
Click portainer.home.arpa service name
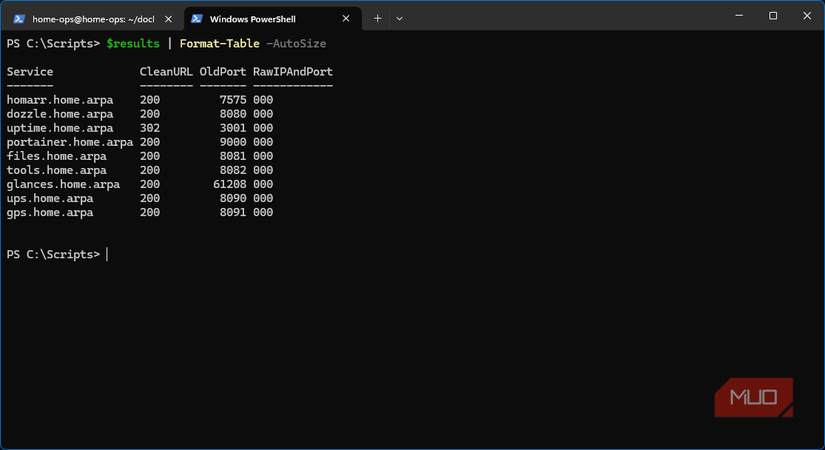(x=70, y=142)
